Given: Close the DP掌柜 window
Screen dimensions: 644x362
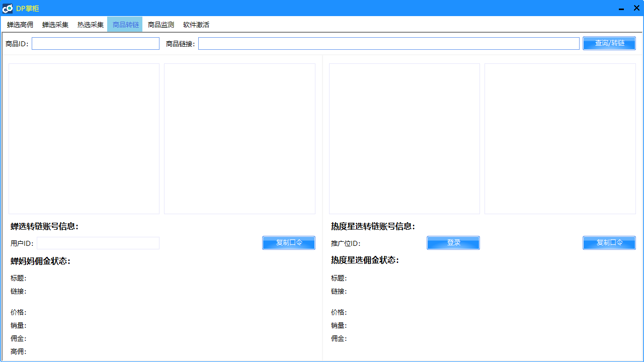Looking at the screenshot, I should pos(636,8).
